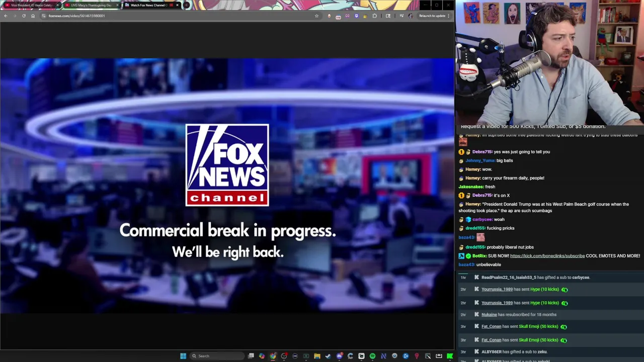Open the red map-pin app in taskbar

pos(417,356)
